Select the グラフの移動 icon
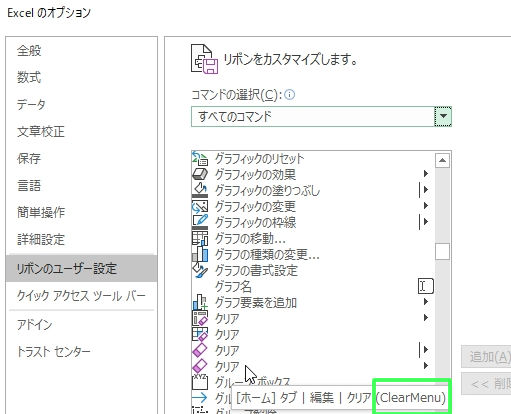The image size is (511, 414). (200, 238)
